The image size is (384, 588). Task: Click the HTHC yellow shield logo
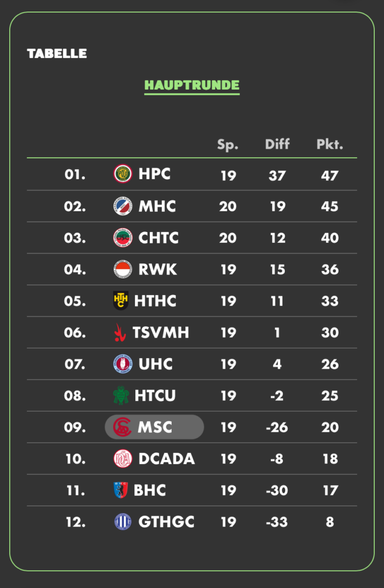[121, 301]
